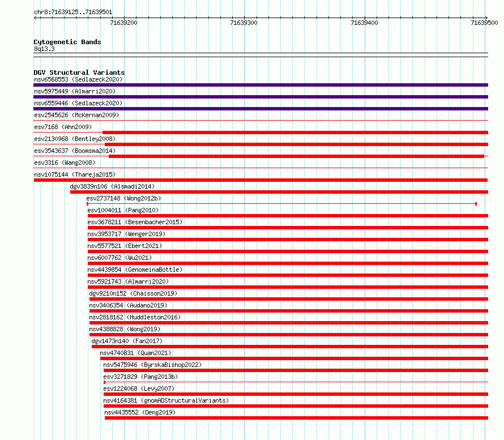The width and height of the screenshot is (504, 440).
Task: Open variant nsv6007762 (Wu2021)
Action: tap(119, 258)
